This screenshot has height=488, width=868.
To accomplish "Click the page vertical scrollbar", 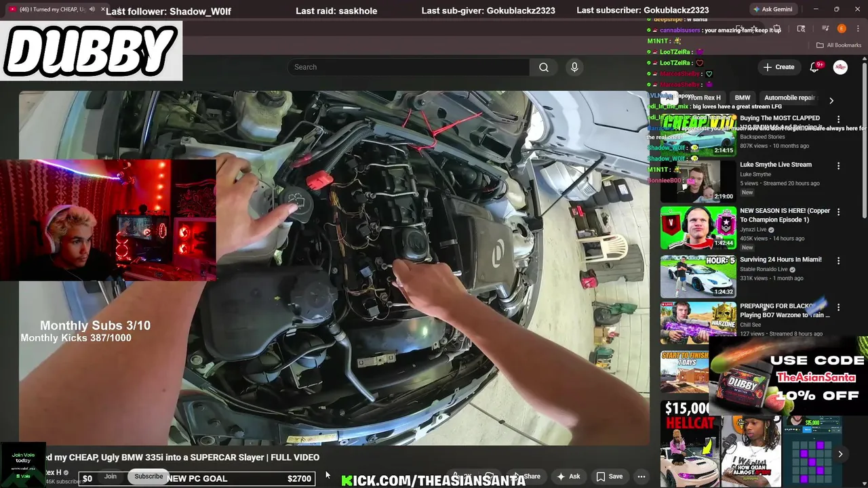I will pos(865,141).
